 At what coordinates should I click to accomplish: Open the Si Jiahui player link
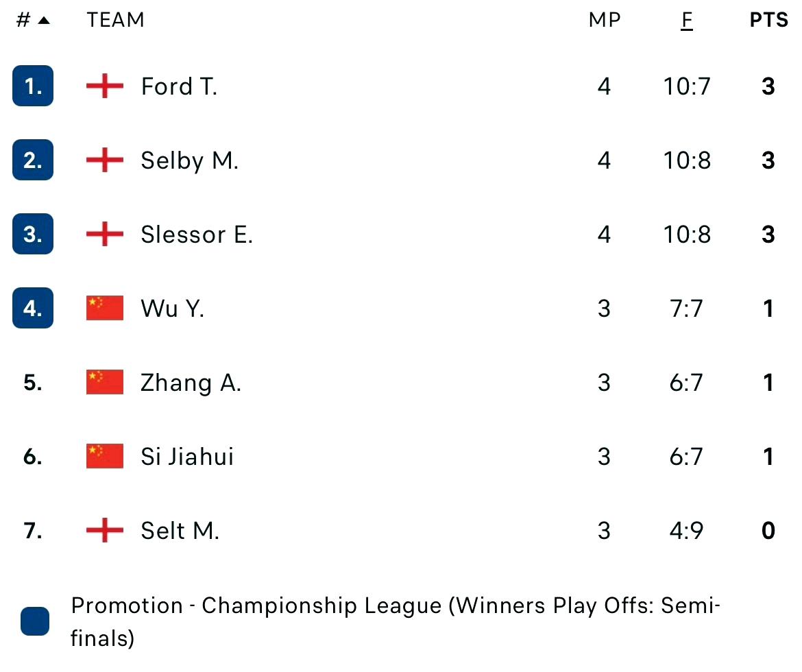[187, 457]
